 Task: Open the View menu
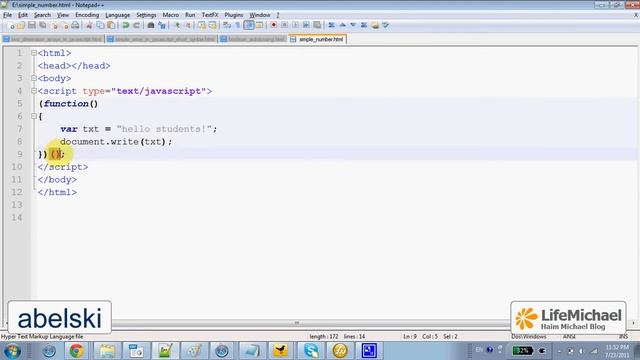(62, 15)
